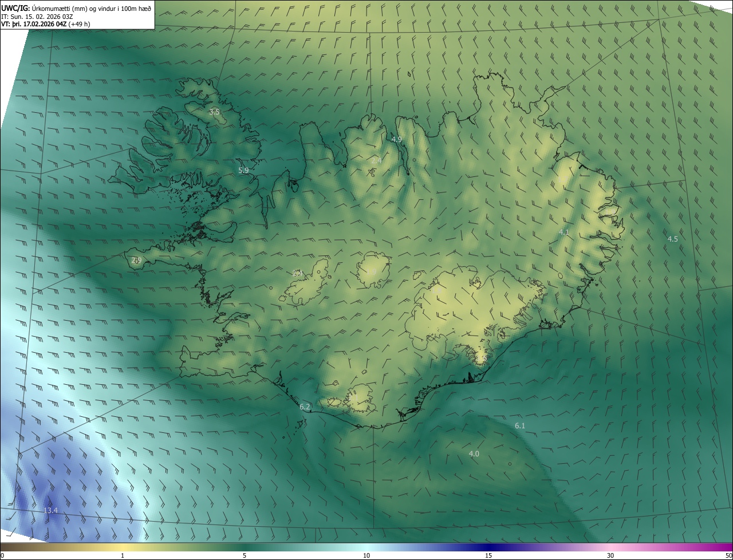Screen dimensions: 733x560
Task: Select the 6.1 value label over the sea
Action: click(x=520, y=425)
